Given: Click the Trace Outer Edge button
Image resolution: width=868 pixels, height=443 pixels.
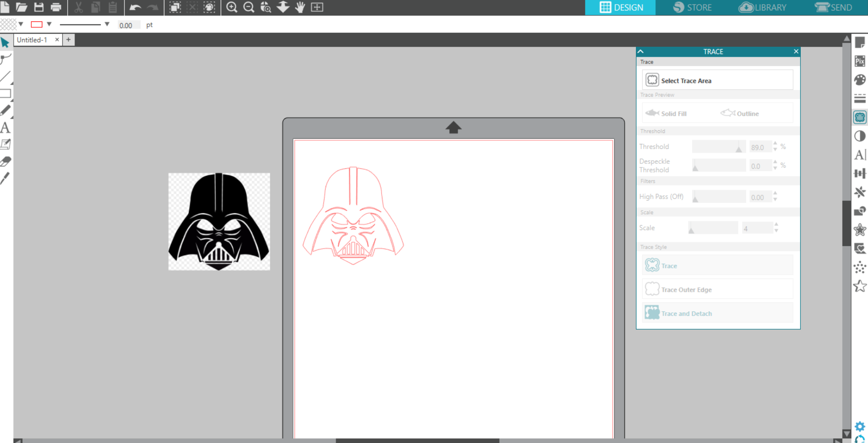Looking at the screenshot, I should pos(718,290).
